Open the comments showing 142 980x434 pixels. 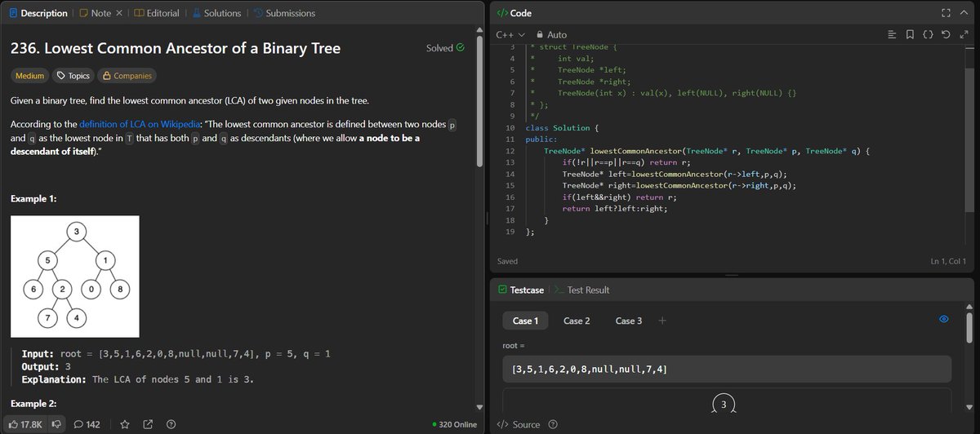click(x=87, y=424)
